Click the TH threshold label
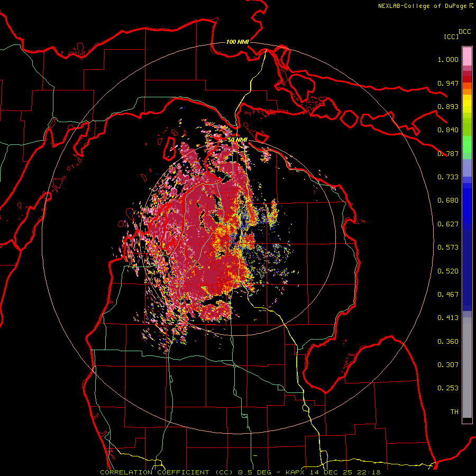476x476 pixels. click(454, 412)
